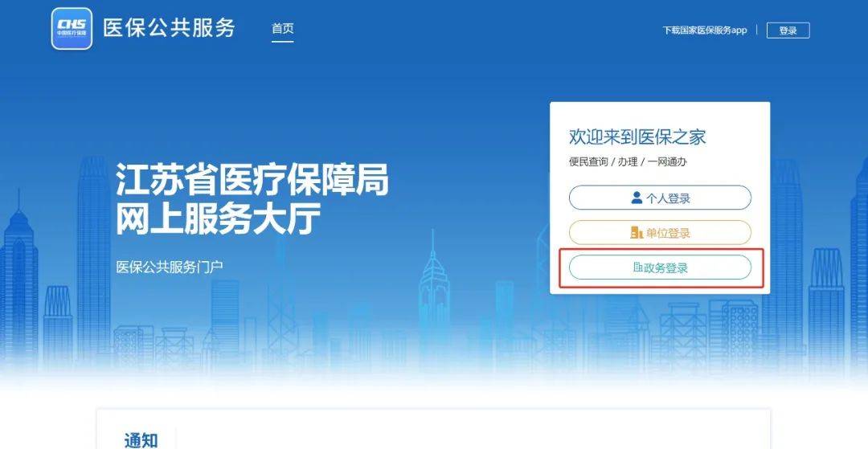Click the document icon in 政务登录
868x449 pixels.
pyautogui.click(x=637, y=267)
